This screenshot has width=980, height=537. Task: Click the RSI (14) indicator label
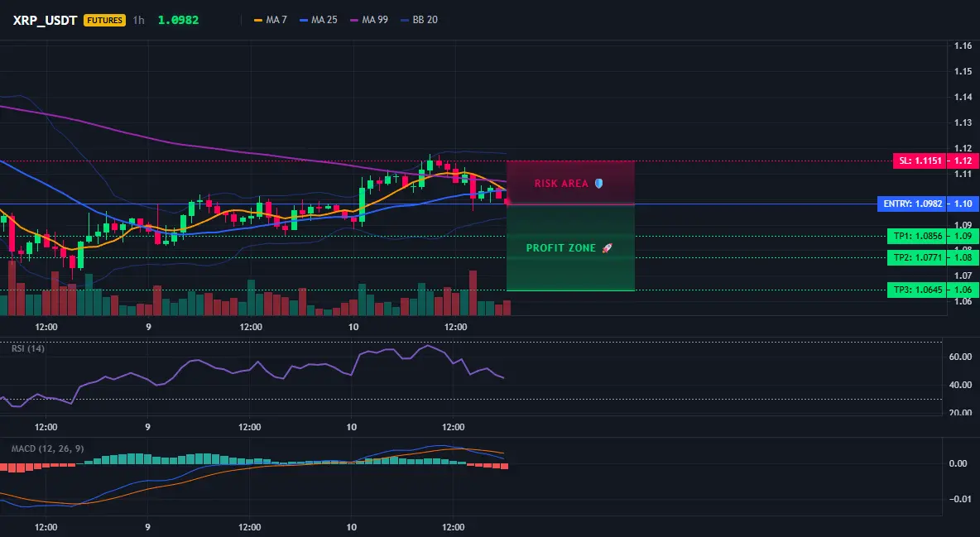pyautogui.click(x=28, y=348)
